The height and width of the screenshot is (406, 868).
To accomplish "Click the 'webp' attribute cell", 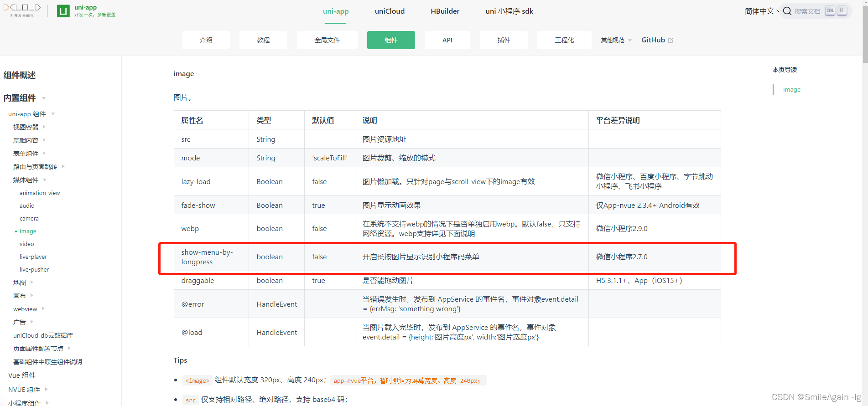I will (x=211, y=229).
